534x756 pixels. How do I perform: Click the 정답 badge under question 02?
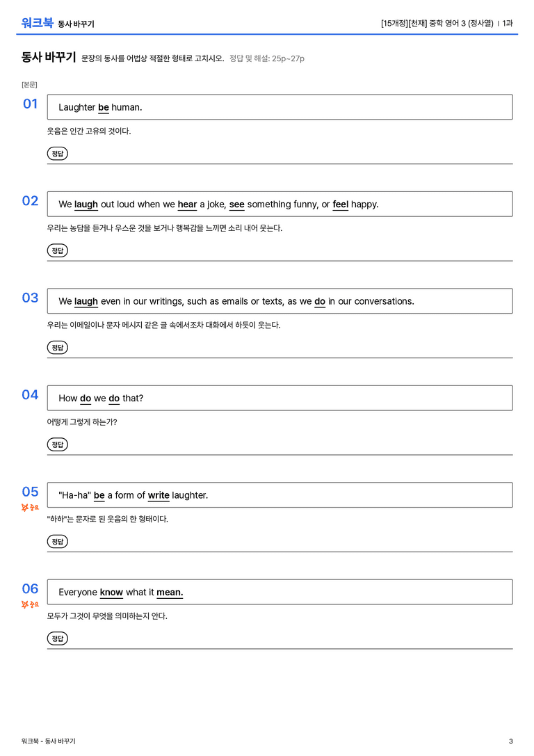click(57, 250)
